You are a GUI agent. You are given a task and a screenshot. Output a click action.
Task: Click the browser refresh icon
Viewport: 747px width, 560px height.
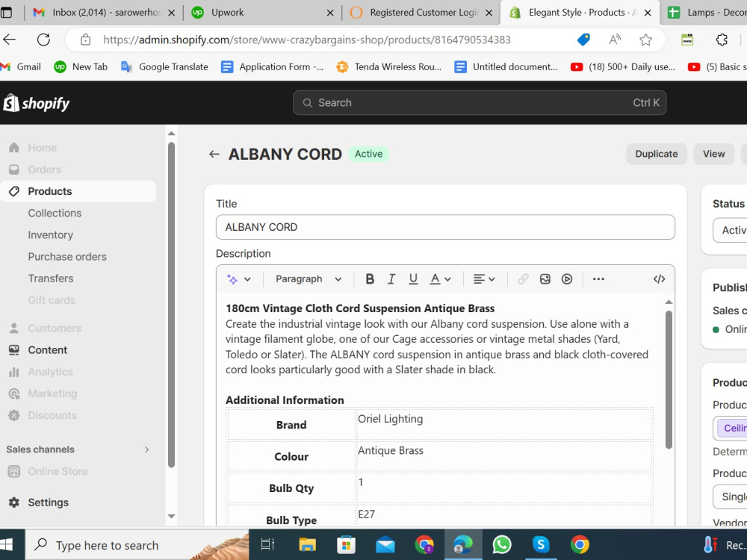43,40
